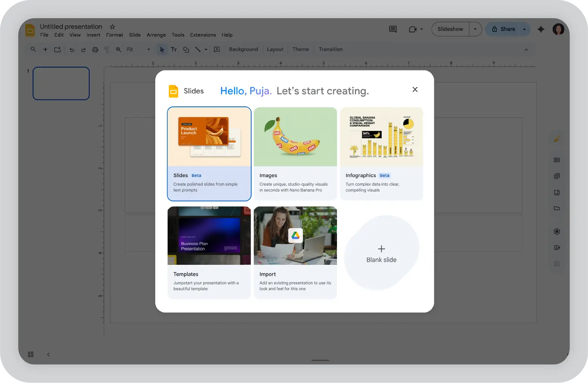The height and width of the screenshot is (383, 588).
Task: Select the shape tool icon
Action: [186, 50]
